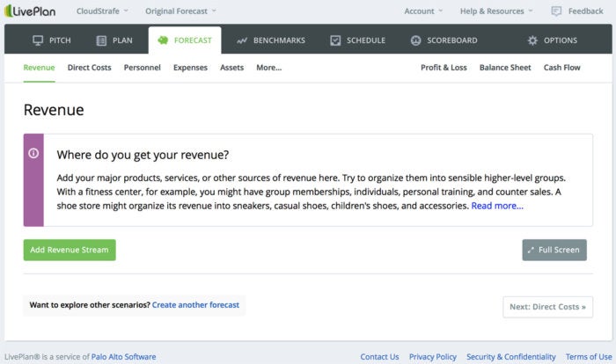The image size is (616, 364).
Task: Follow the Create another forecast link
Action: pyautogui.click(x=195, y=305)
